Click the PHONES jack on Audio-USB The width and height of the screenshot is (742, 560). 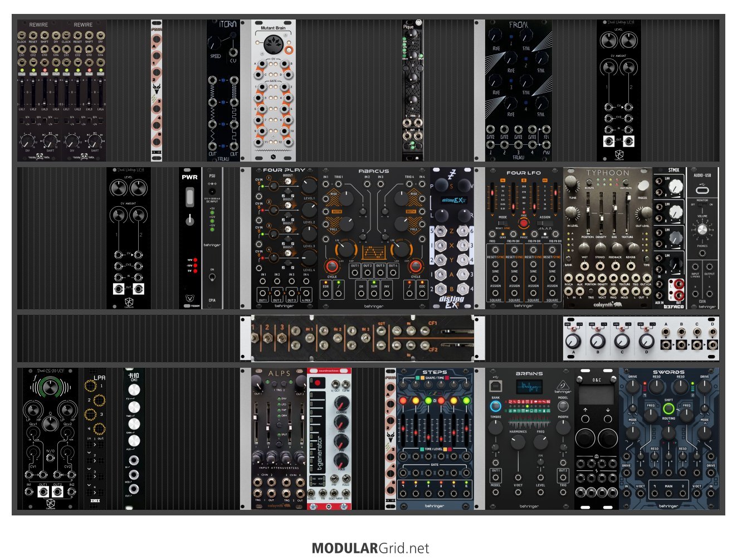[702, 253]
